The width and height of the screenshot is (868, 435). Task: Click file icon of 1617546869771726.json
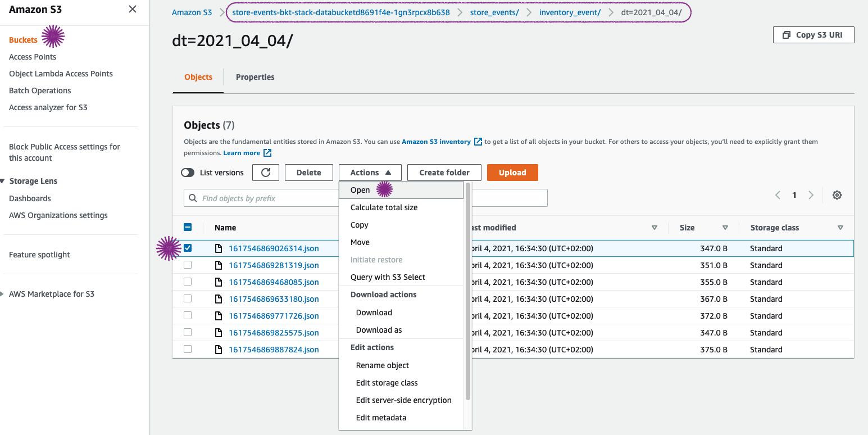(x=219, y=315)
